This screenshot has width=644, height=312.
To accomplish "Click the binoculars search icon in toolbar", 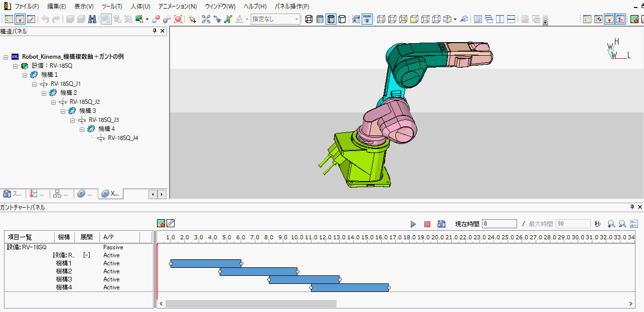I will [92, 19].
